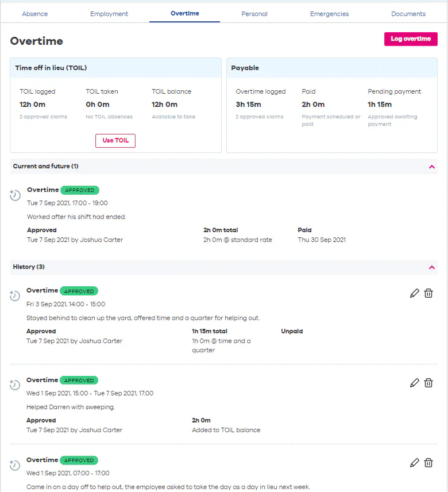This screenshot has width=448, height=492.
Task: Delete the 'Helped Darren with sweeping' entry
Action: (428, 383)
